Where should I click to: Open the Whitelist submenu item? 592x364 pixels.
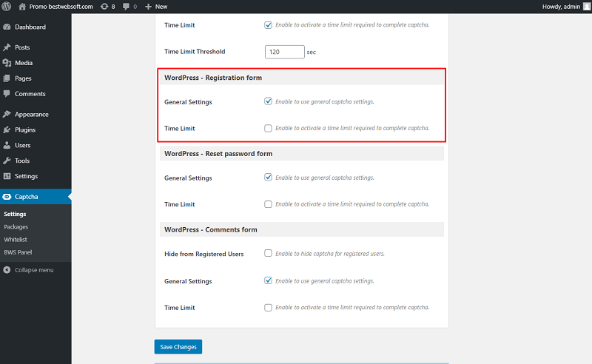point(16,240)
